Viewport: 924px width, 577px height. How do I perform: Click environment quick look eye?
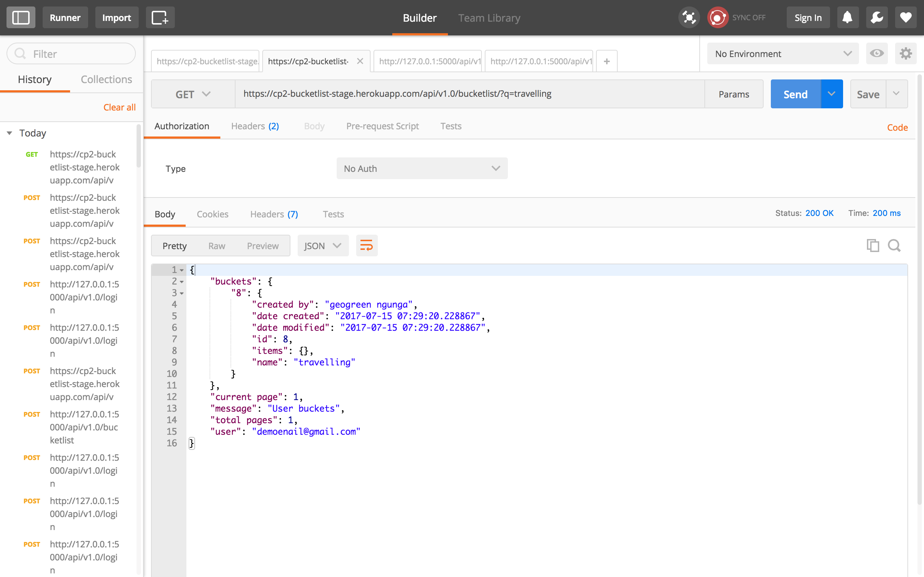877,53
